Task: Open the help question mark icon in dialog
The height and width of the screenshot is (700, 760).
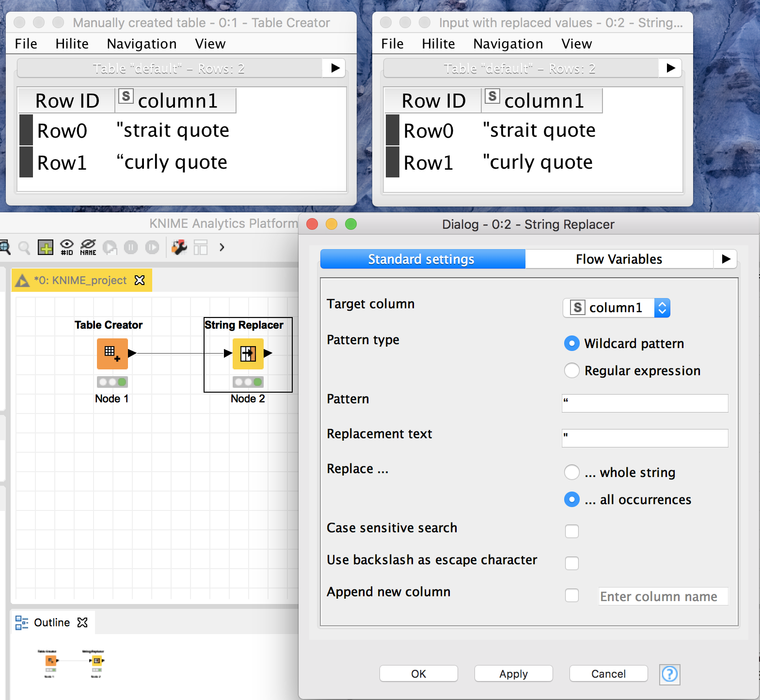Action: coord(670,674)
